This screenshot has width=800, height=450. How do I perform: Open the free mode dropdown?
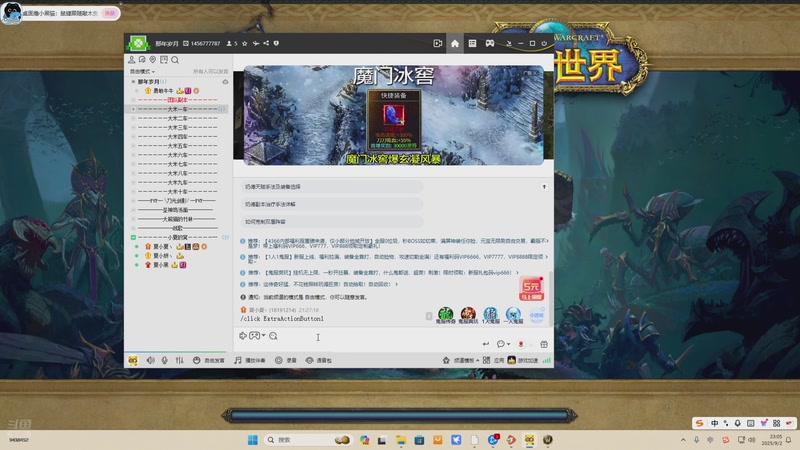(x=142, y=71)
